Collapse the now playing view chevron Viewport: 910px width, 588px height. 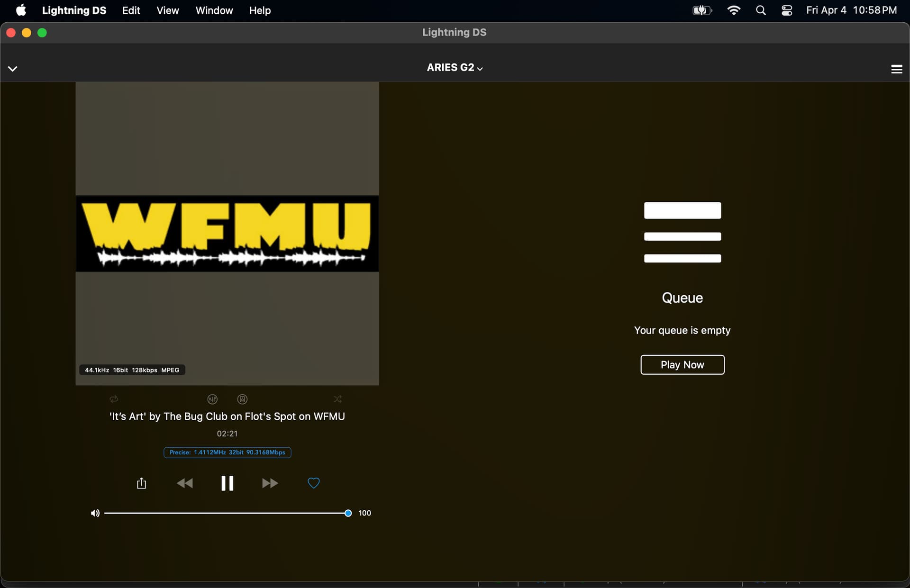(x=13, y=69)
